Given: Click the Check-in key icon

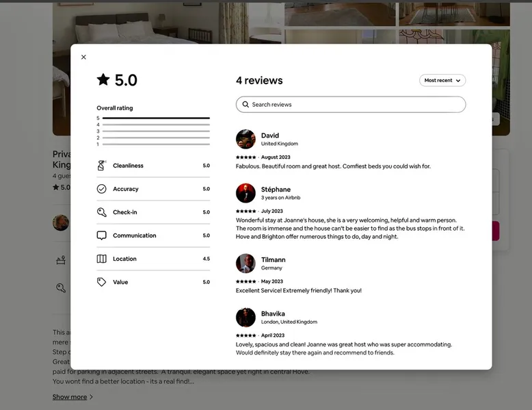Looking at the screenshot, I should click(x=101, y=212).
